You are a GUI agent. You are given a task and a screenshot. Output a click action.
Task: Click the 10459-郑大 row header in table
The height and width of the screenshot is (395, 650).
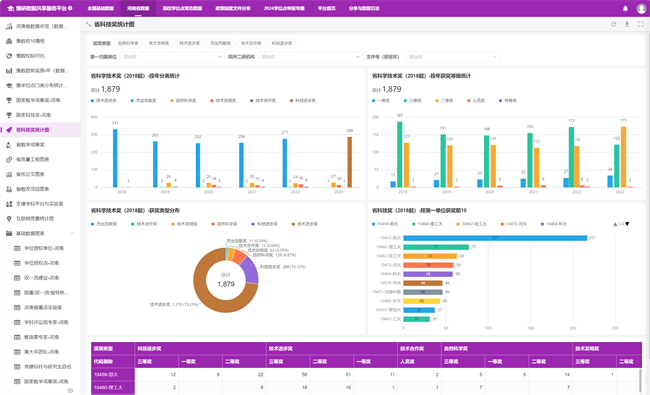click(113, 375)
